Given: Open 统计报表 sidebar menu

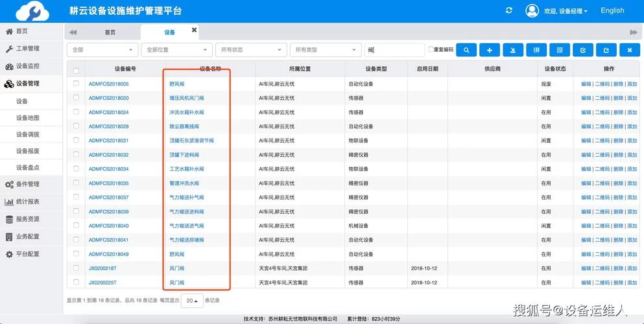Looking at the screenshot, I should coord(31,202).
